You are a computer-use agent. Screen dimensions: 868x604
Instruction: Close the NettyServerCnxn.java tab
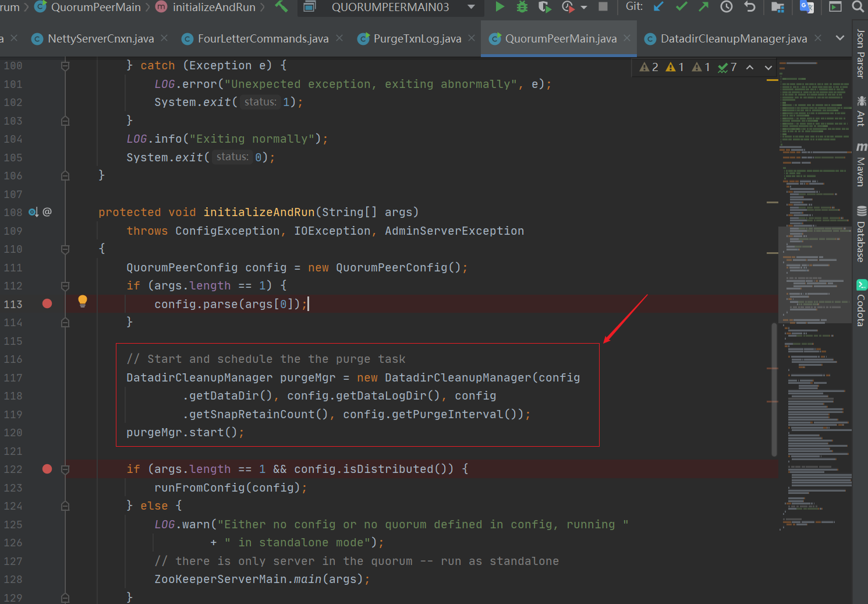click(164, 38)
